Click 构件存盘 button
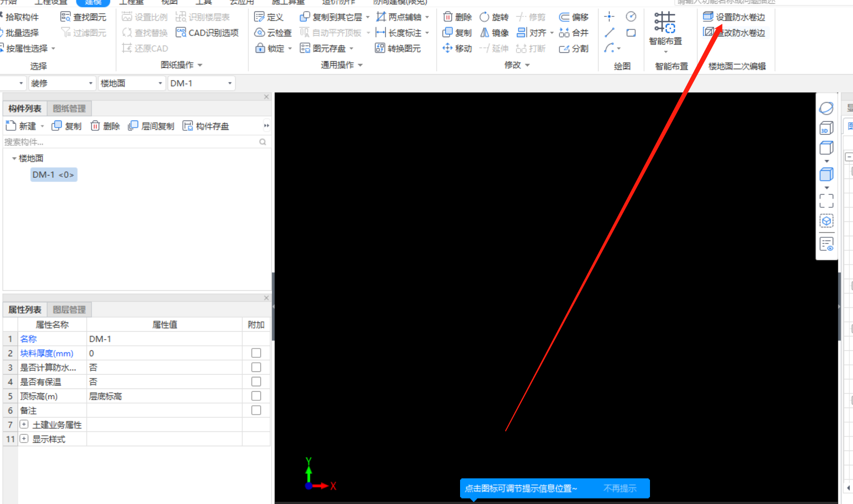Viewport: 853px width, 504px height. pyautogui.click(x=206, y=126)
